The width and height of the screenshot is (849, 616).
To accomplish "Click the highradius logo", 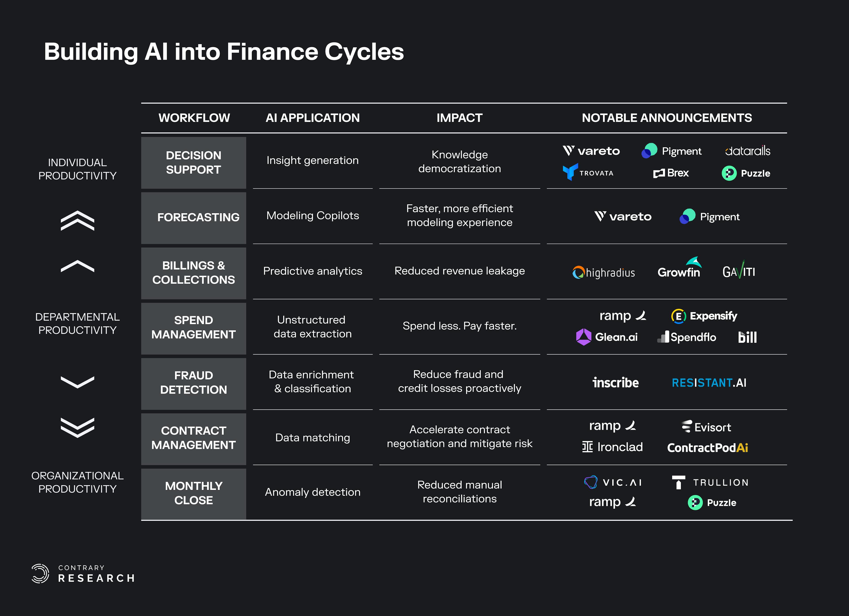I will (x=603, y=273).
